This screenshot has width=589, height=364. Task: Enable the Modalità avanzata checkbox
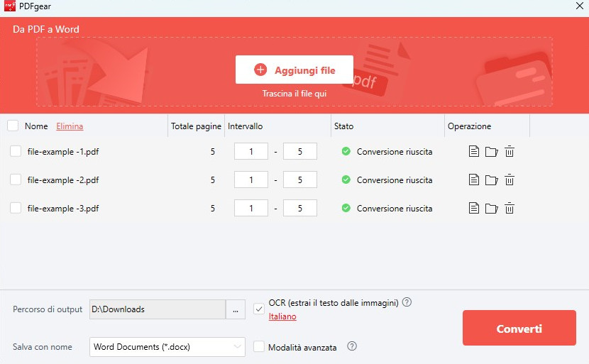[259, 346]
